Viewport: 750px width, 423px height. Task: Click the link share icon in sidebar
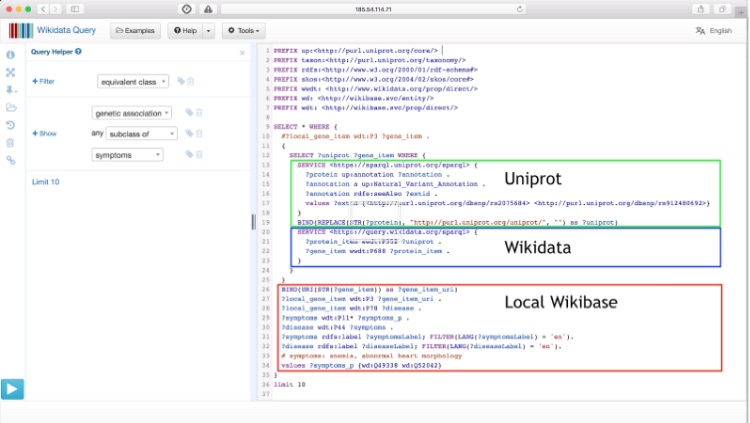click(10, 160)
